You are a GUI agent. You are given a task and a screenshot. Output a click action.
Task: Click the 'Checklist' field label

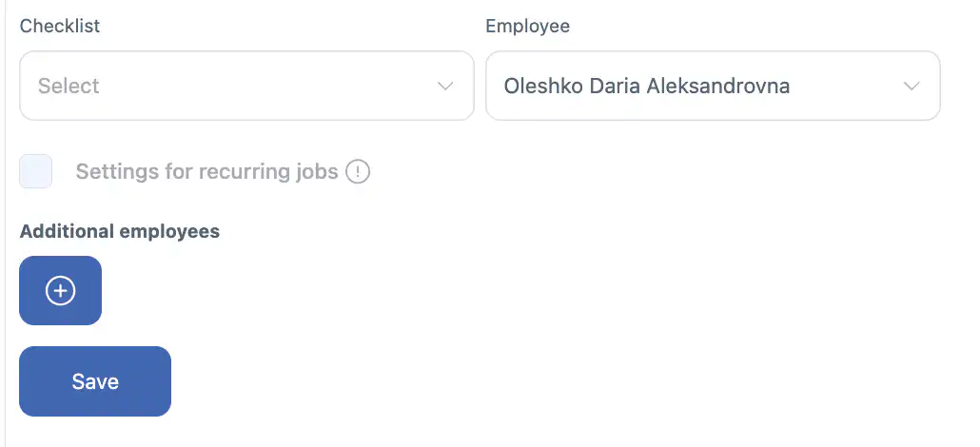60,26
